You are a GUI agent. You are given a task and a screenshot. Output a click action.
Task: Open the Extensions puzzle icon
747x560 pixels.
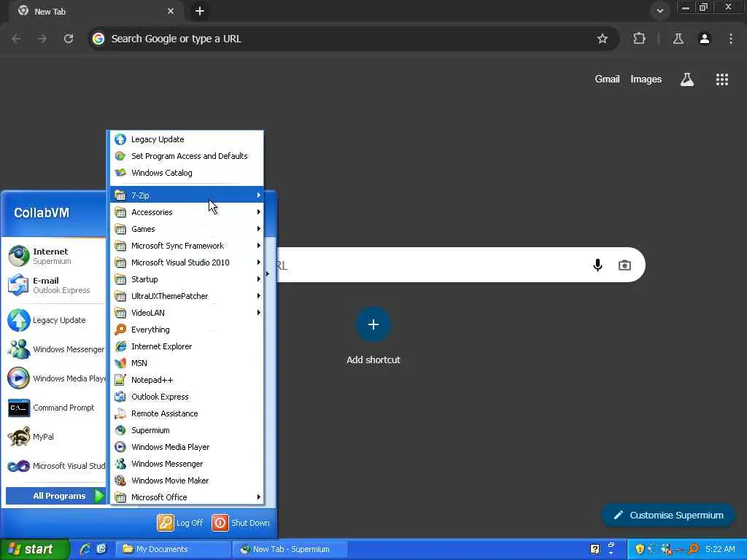[639, 39]
